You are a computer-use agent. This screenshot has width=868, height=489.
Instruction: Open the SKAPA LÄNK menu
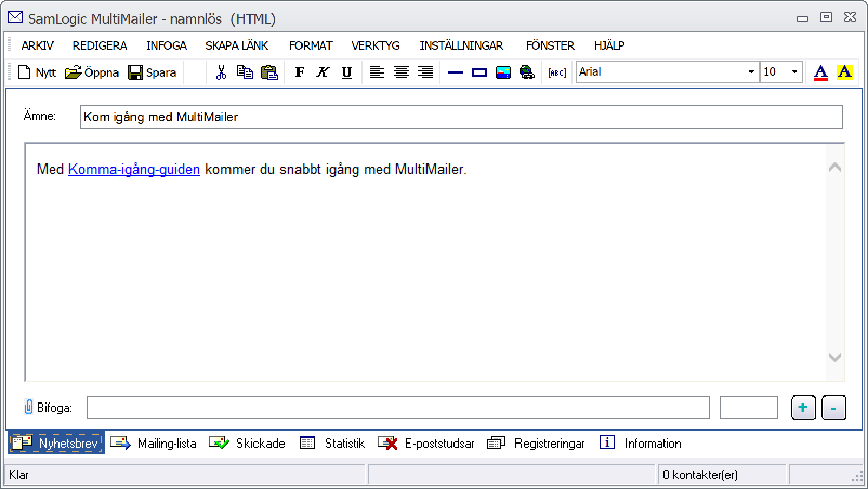click(x=236, y=46)
